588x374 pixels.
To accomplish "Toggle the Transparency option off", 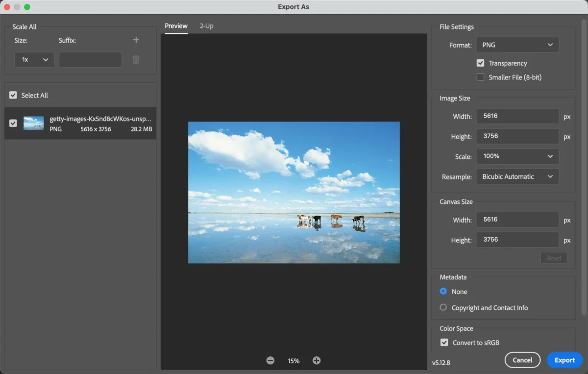I will point(481,63).
